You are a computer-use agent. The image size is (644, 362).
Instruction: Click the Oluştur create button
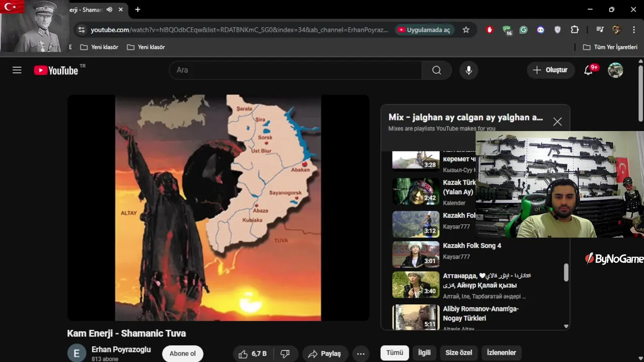pyautogui.click(x=551, y=70)
